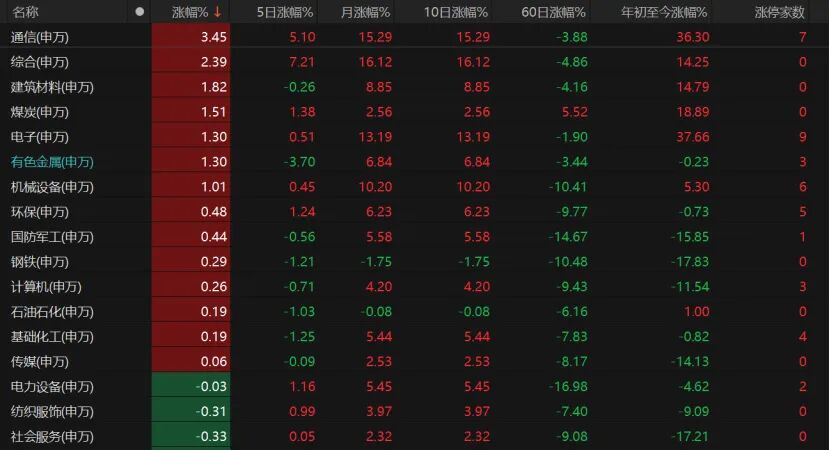830x450 pixels.
Task: Select the 煤炭(申万) row
Action: (415, 112)
